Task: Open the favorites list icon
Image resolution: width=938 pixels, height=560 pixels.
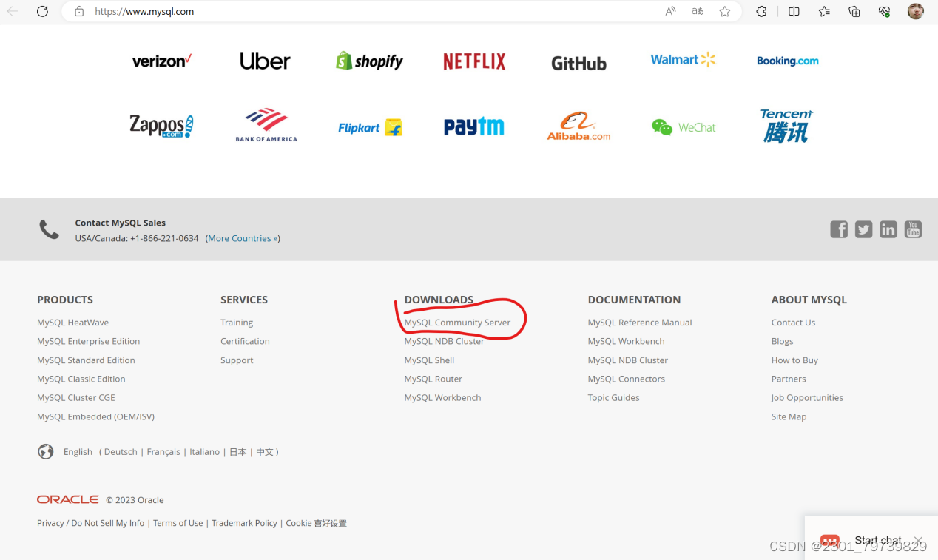Action: pyautogui.click(x=824, y=11)
